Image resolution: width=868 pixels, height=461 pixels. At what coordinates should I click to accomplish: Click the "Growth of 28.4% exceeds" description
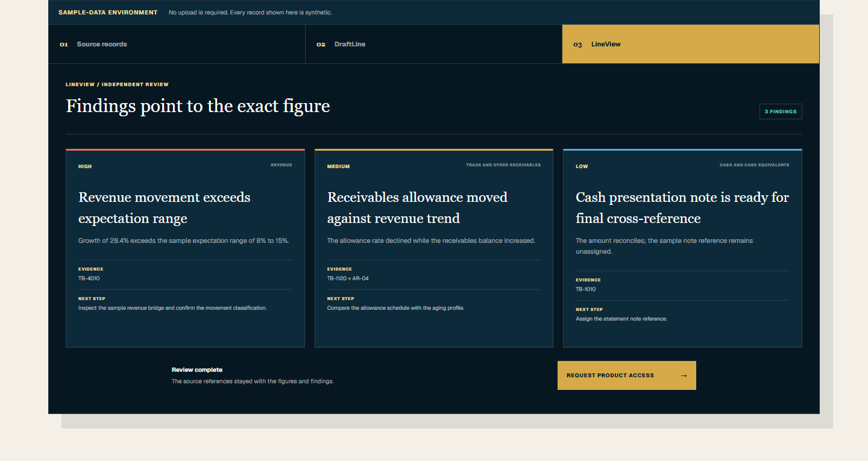[184, 240]
